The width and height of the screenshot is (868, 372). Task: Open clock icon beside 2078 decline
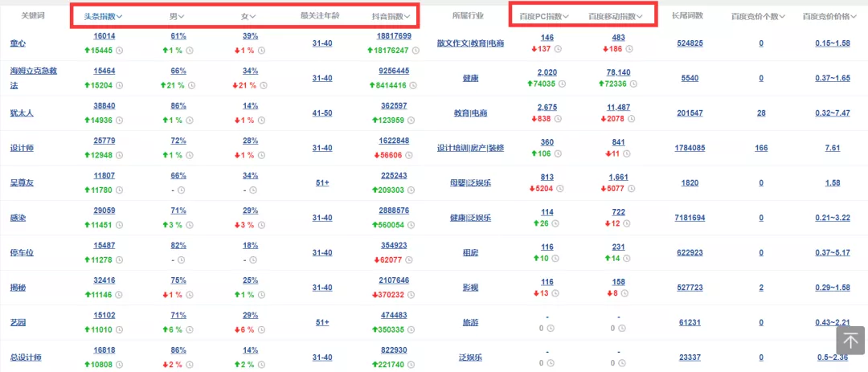[632, 118]
